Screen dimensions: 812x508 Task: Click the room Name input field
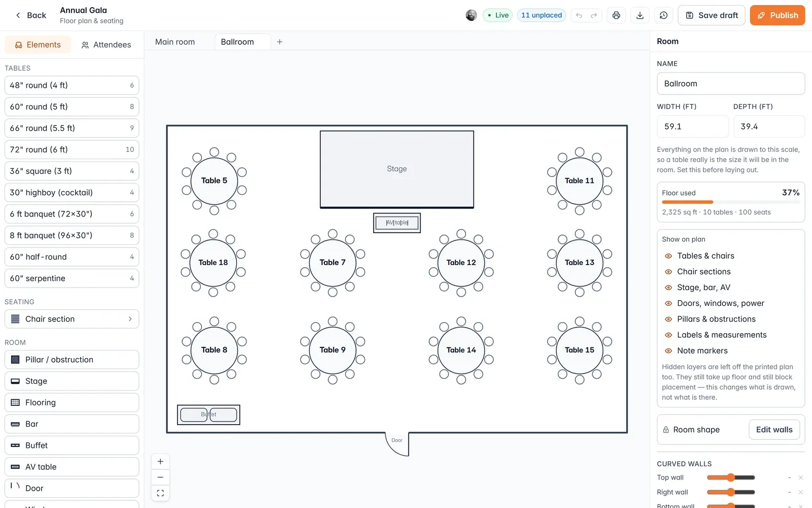coord(731,83)
